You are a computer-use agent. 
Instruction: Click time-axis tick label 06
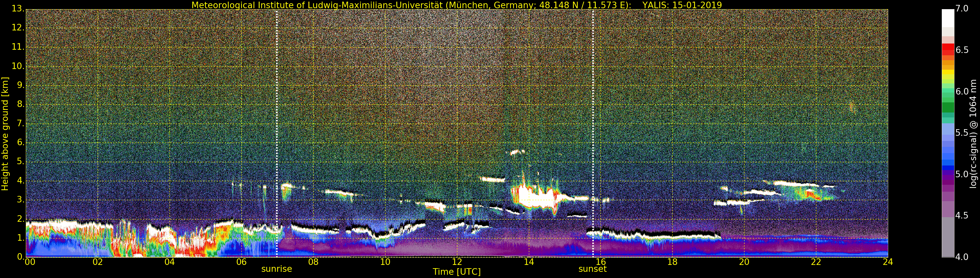(241, 262)
